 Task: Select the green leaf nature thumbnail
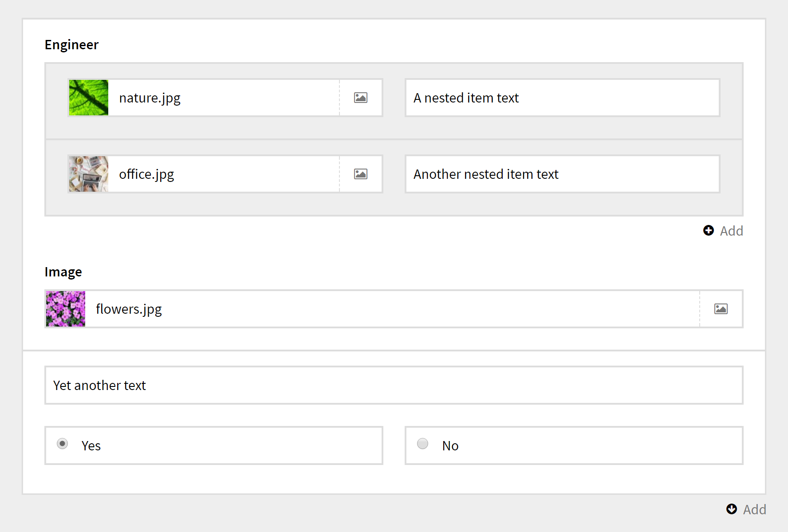tap(89, 98)
